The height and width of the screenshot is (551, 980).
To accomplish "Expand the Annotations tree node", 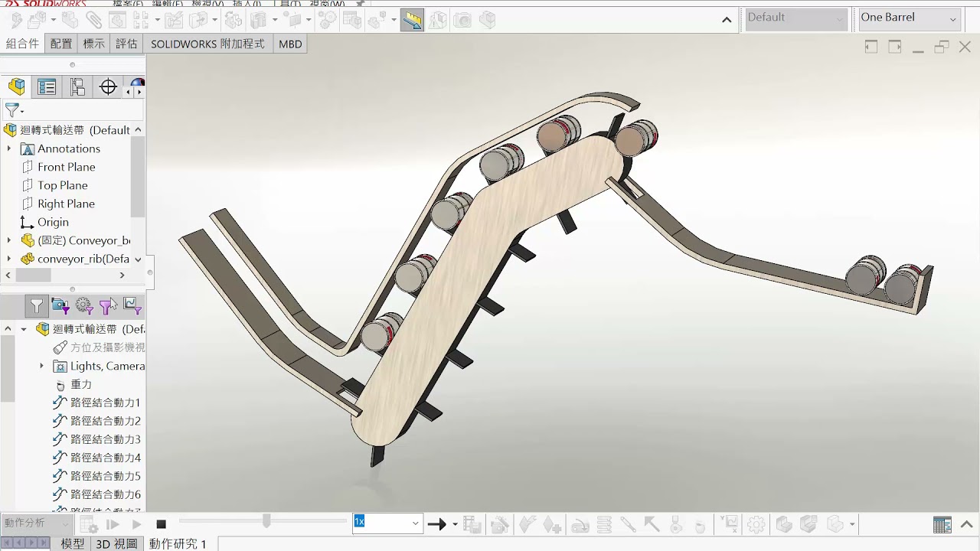I will (8, 148).
